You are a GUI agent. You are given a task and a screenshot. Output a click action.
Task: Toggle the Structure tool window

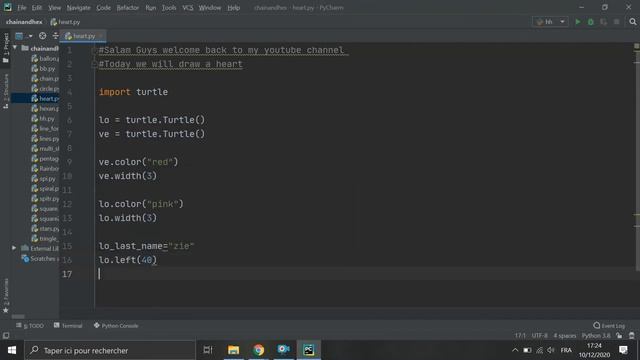pyautogui.click(x=6, y=91)
